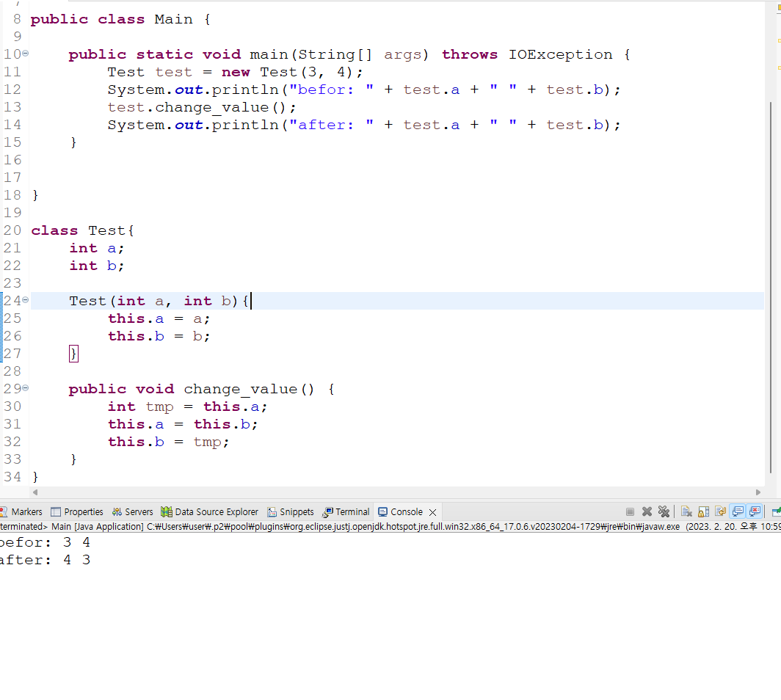The height and width of the screenshot is (700, 781).
Task: Clear Console with the document-X icon
Action: (x=686, y=512)
